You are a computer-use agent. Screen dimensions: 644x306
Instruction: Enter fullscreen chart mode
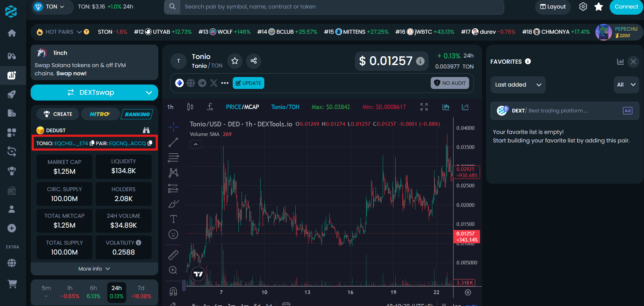coord(424,107)
